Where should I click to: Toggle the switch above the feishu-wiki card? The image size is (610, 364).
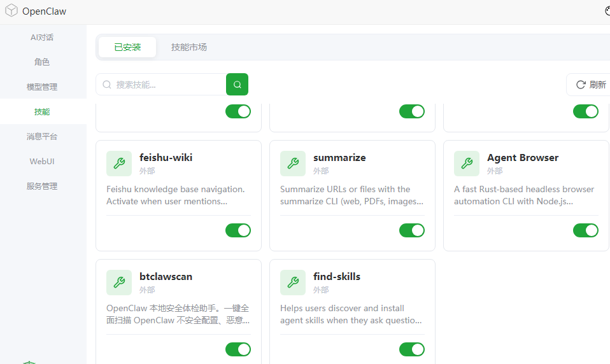coord(238,111)
